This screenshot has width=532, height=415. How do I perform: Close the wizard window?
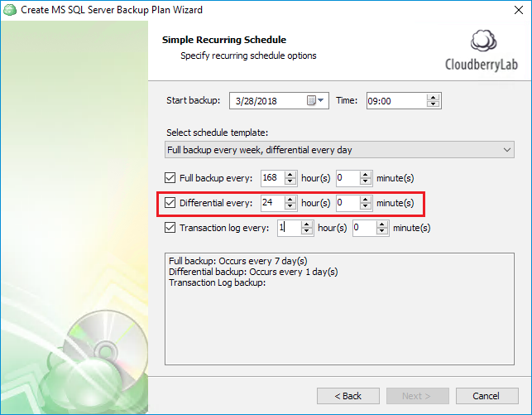coord(519,10)
